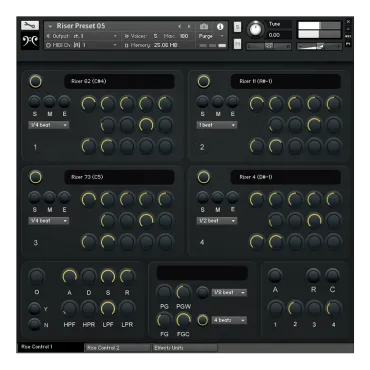
Task: Open layer 4 1/2 beat dropdown
Action: tap(217, 221)
